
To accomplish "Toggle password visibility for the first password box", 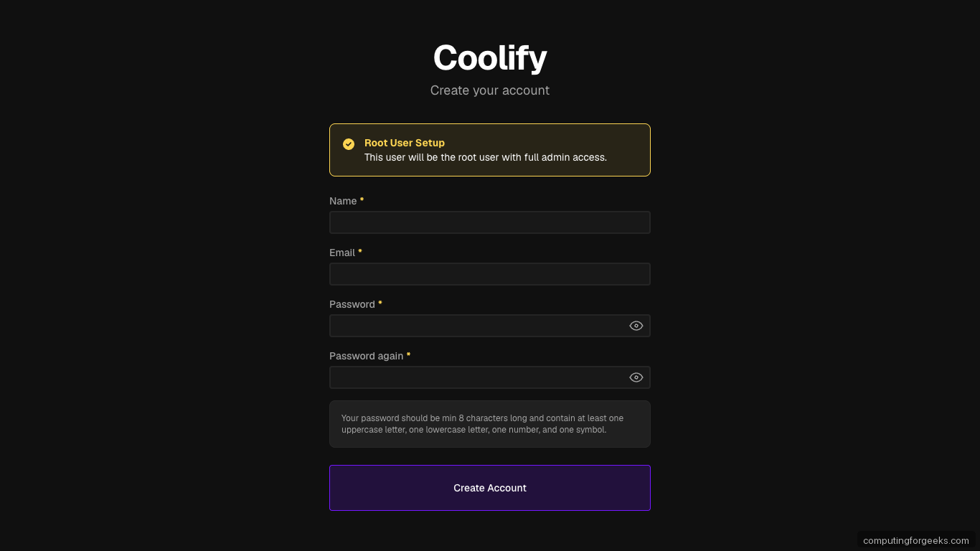I will (636, 325).
